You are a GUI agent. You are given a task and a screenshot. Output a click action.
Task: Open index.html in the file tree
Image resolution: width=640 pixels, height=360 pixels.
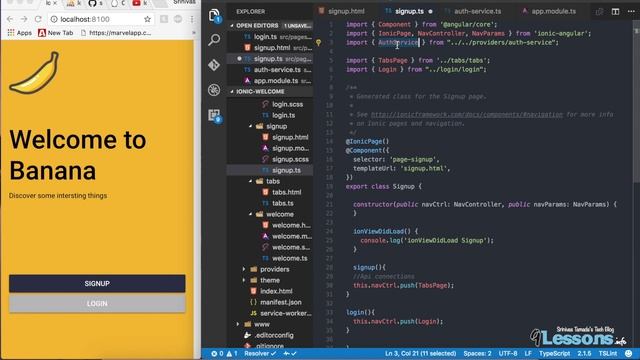[276, 291]
